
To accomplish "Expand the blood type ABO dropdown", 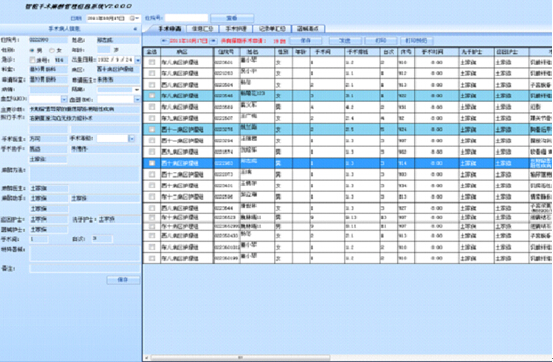I will pyautogui.click(x=64, y=100).
